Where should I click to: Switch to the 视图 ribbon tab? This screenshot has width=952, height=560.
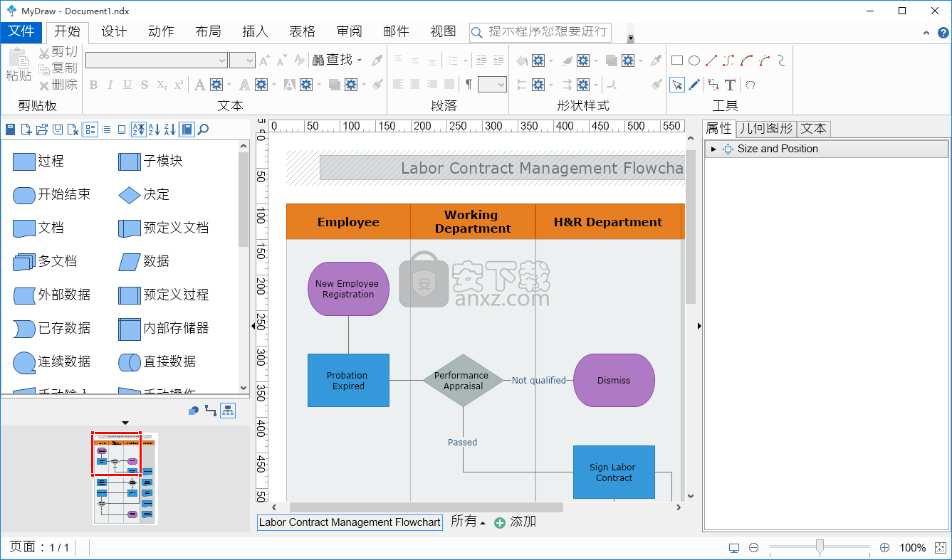click(443, 31)
